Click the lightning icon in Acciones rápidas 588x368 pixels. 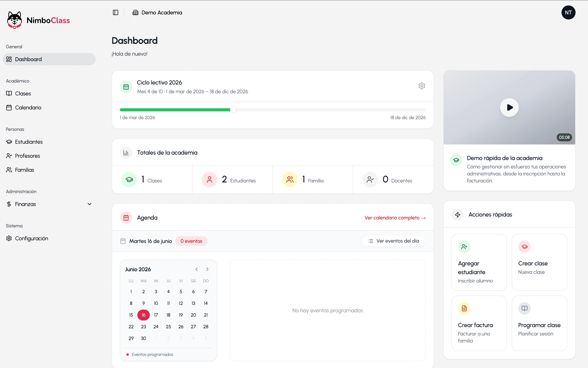458,215
